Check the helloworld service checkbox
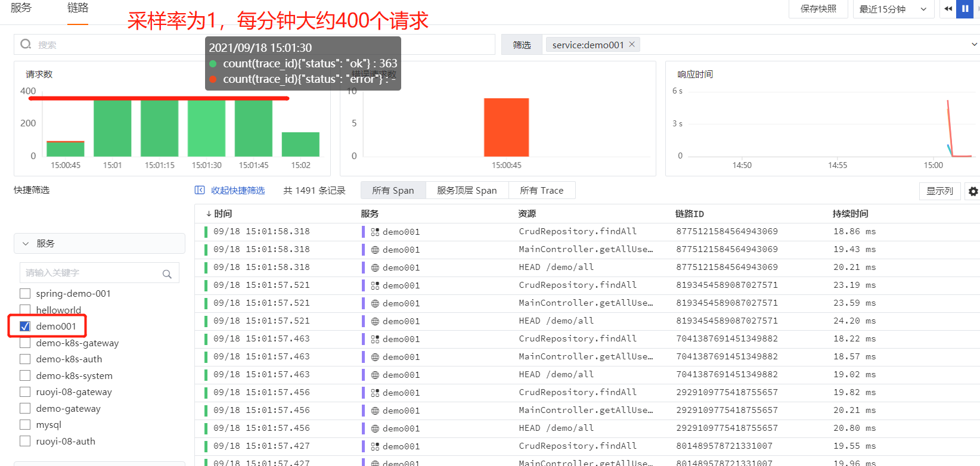Viewport: 980px width, 466px height. 25,309
